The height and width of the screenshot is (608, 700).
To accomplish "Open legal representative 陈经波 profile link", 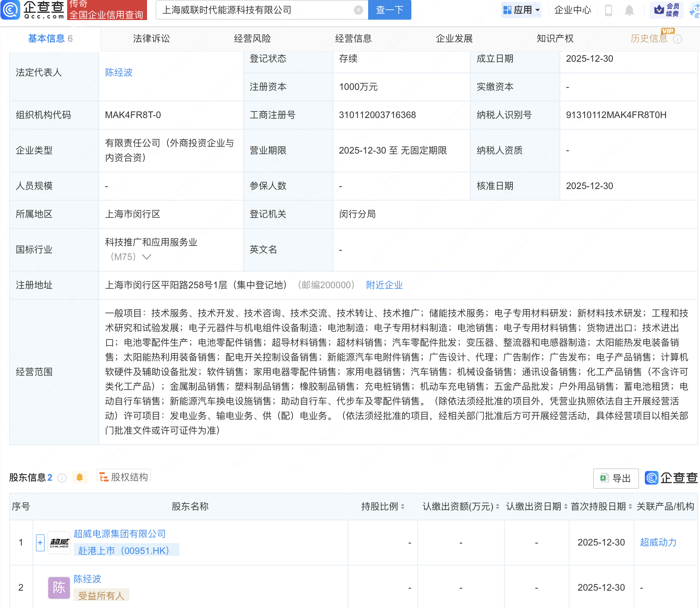I will coord(119,73).
